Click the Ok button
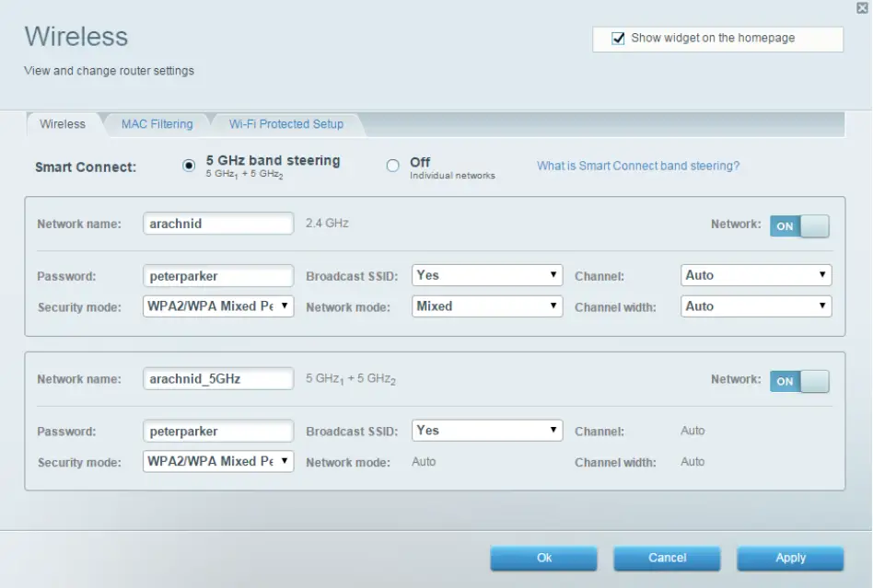The height and width of the screenshot is (588, 873). 543,558
